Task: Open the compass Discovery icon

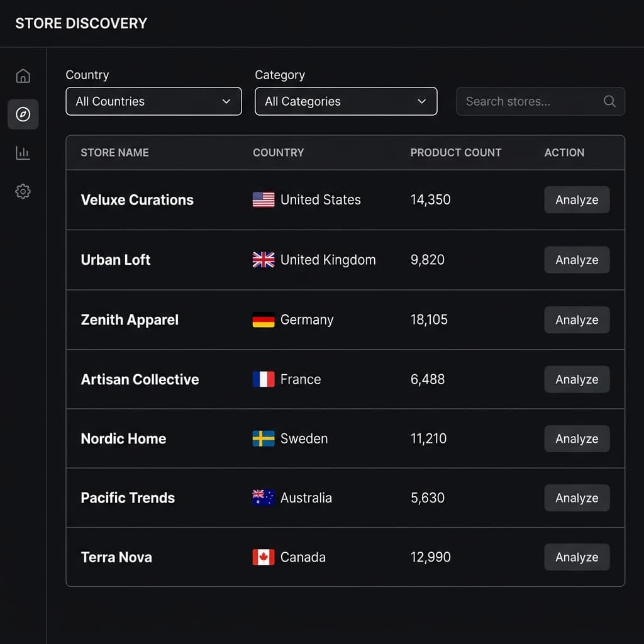Action: pos(23,114)
